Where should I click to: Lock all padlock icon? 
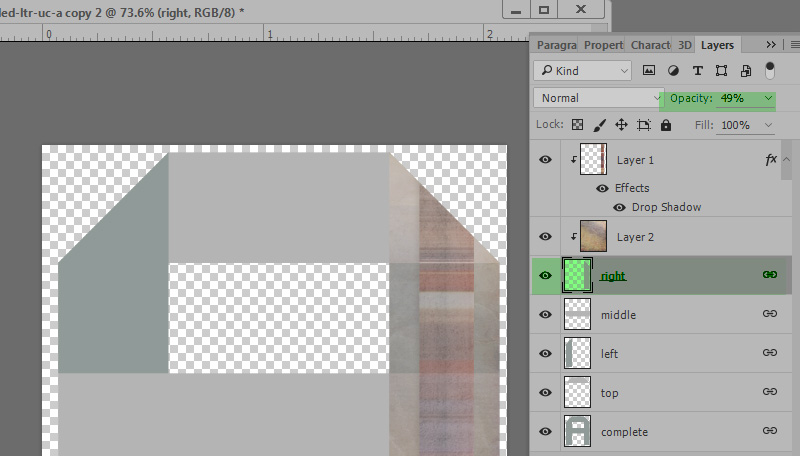[666, 125]
